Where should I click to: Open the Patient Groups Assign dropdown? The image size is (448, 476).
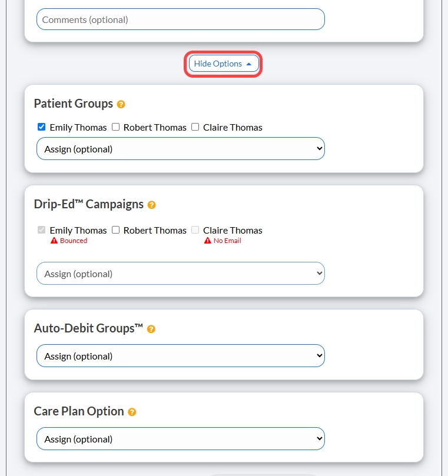[x=181, y=149]
